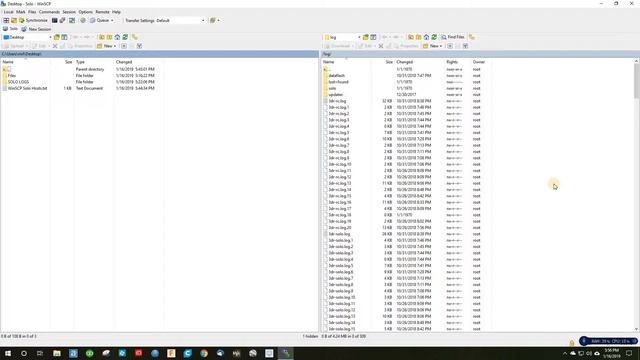
Task: Go to remote home directory icon
Action: (x=426, y=37)
